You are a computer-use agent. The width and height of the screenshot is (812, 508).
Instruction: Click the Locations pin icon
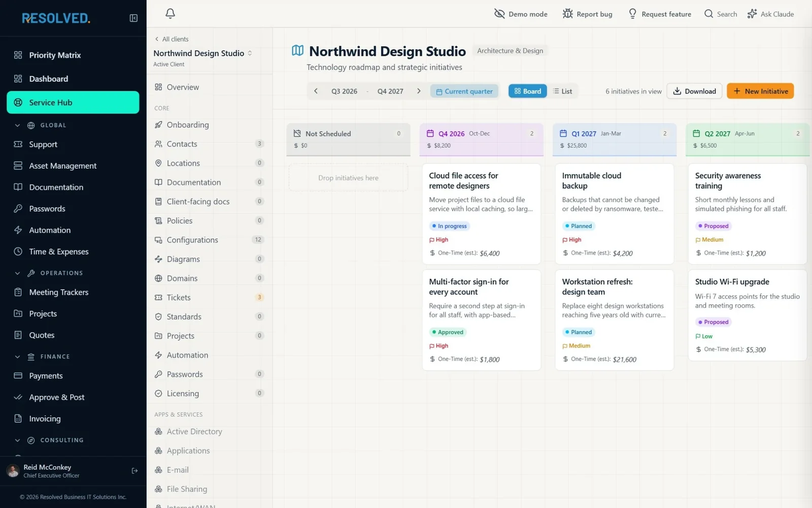pyautogui.click(x=158, y=163)
